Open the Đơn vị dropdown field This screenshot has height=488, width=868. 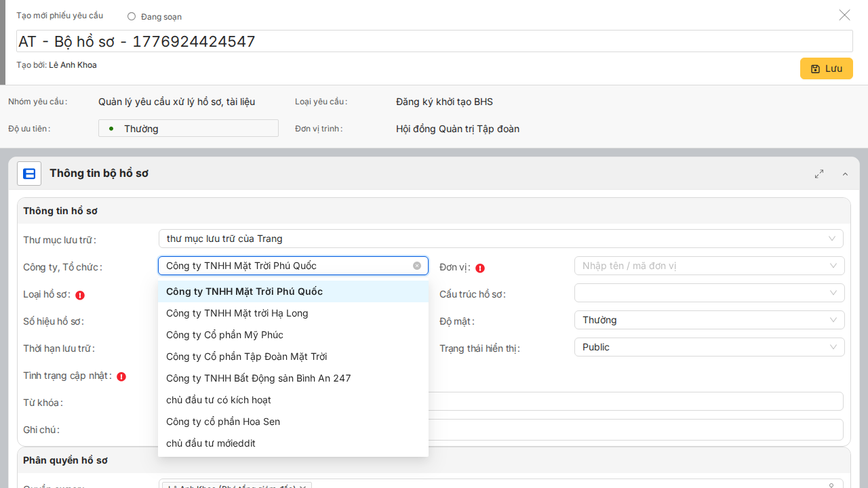[709, 266]
